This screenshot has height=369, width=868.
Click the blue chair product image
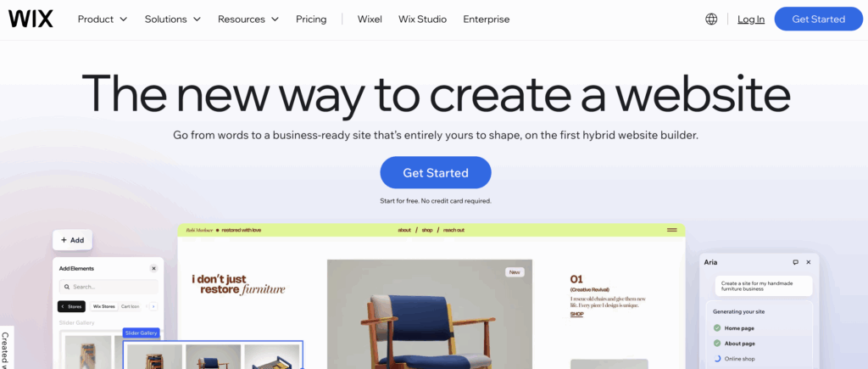(x=429, y=314)
